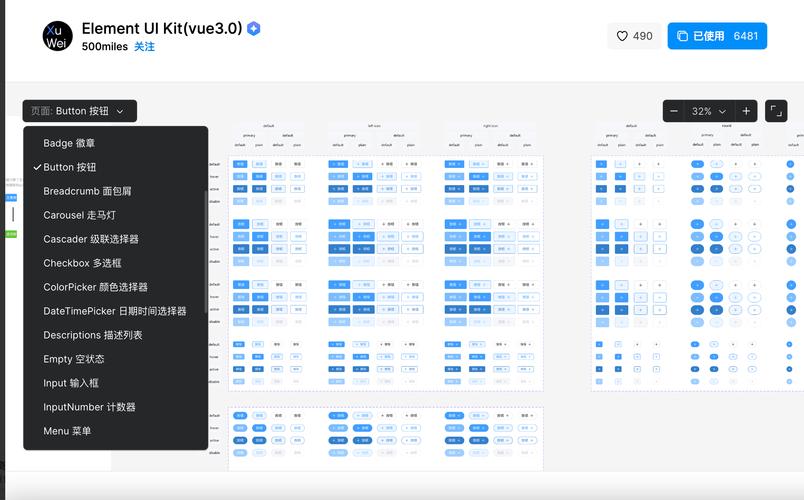Collapse the 页面 Button 按钮 page dropdown

click(79, 111)
